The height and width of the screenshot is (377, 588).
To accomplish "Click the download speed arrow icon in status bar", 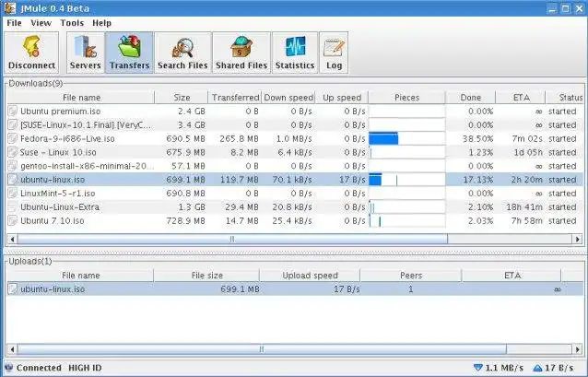I will tap(477, 368).
